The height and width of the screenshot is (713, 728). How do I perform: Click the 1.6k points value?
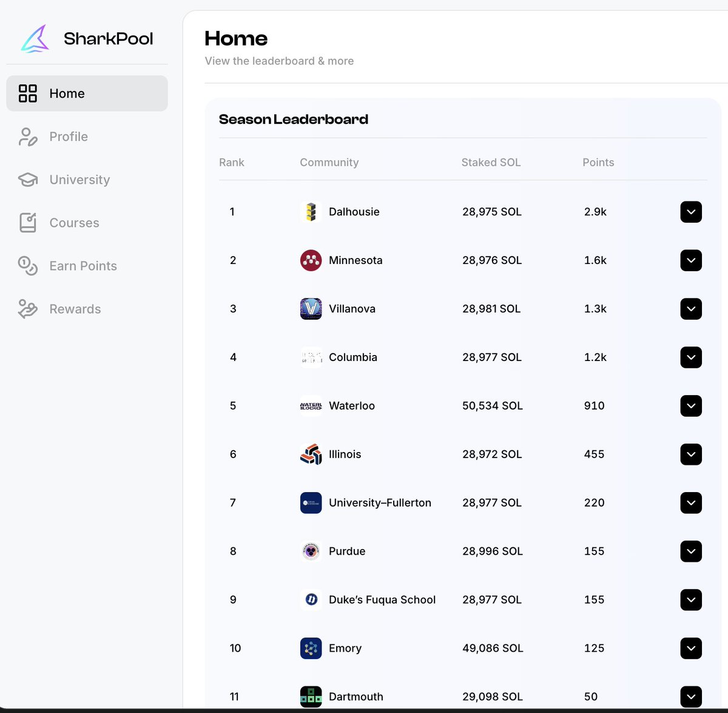click(595, 260)
